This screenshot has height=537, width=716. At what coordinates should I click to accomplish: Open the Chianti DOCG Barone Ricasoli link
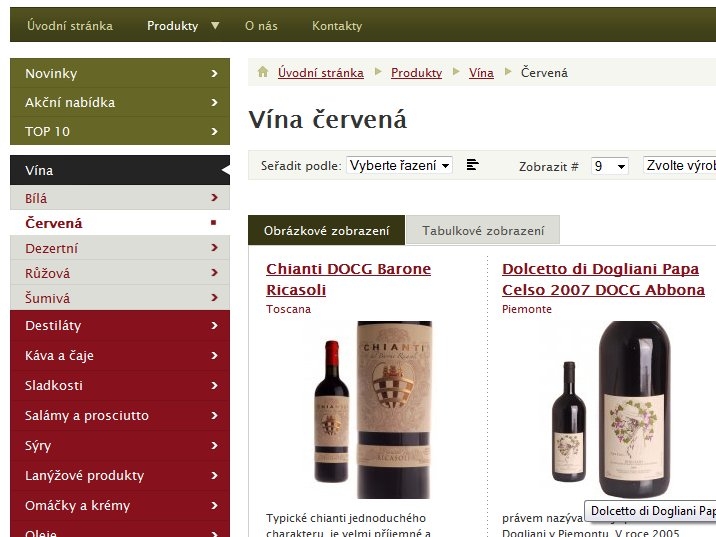click(348, 279)
